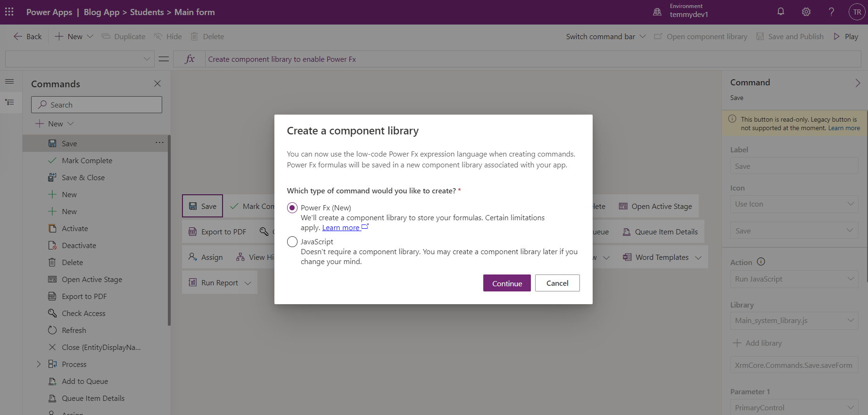
Task: Click Save button on command bar canvas
Action: (x=203, y=206)
